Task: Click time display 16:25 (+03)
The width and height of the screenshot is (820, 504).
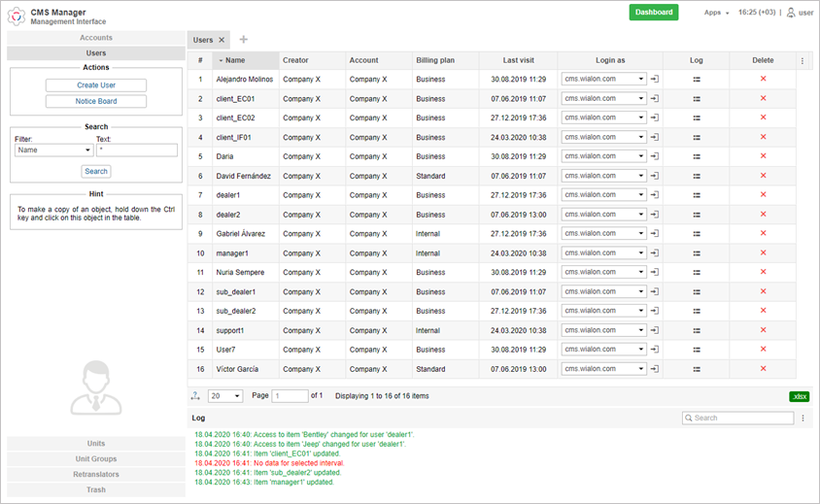Action: 757,12
